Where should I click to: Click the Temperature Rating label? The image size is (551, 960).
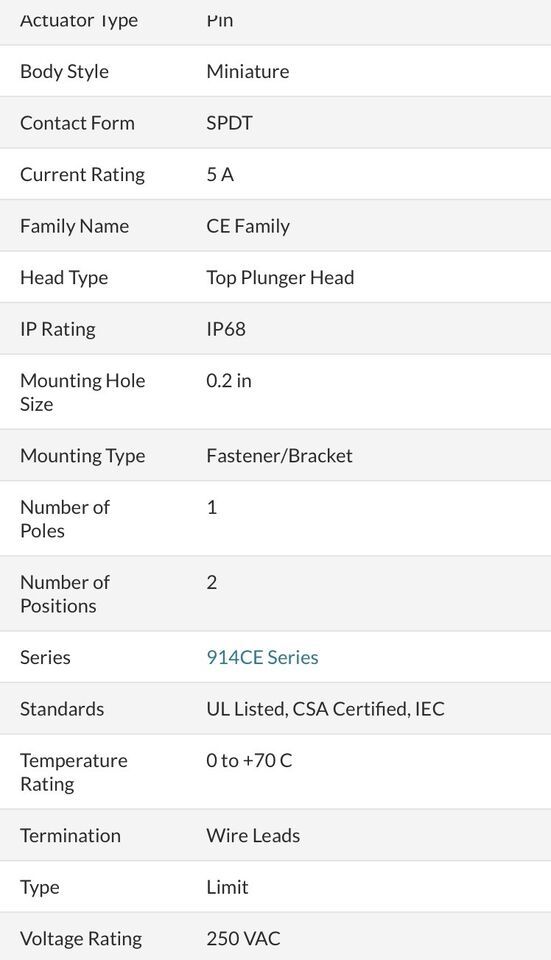coord(74,772)
